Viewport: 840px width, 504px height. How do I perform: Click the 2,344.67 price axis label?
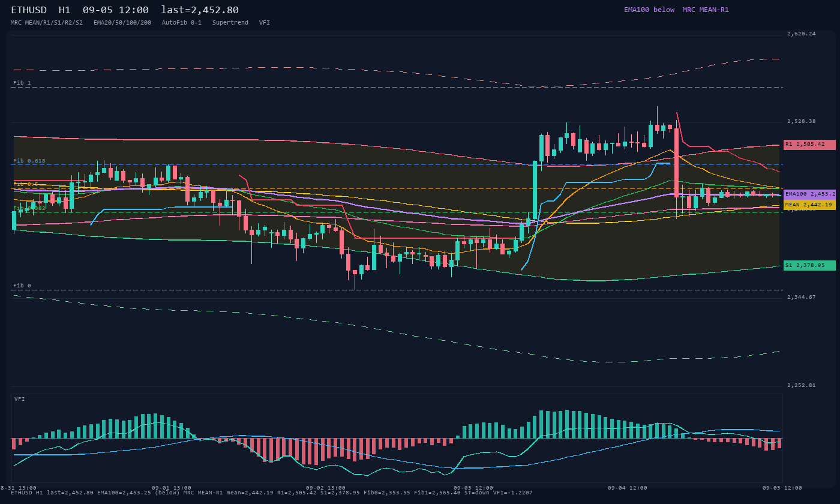click(x=802, y=297)
